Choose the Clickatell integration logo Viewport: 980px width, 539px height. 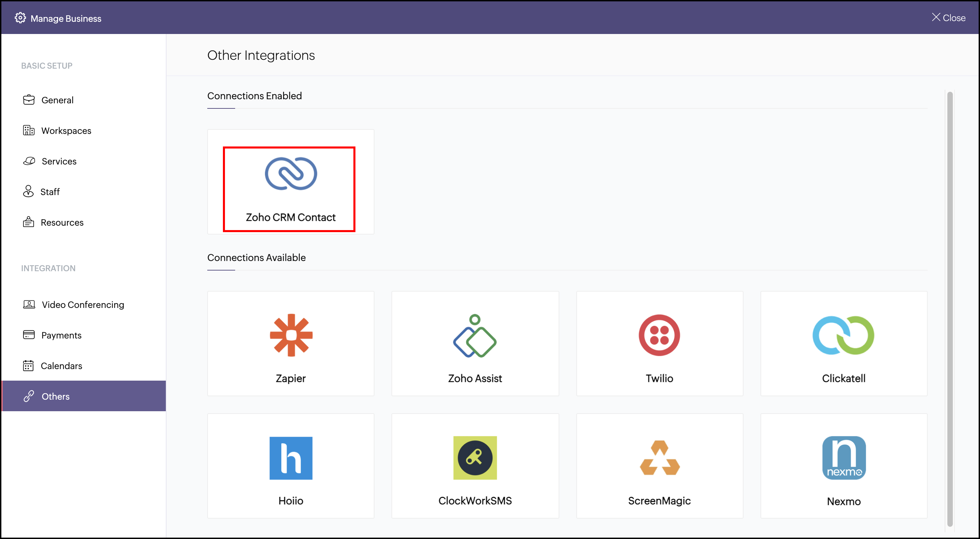[x=843, y=335]
